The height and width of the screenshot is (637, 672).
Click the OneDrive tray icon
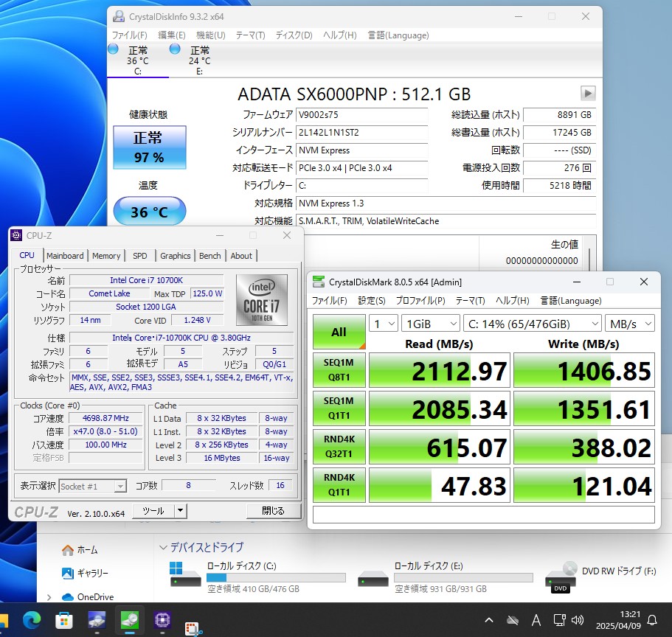click(x=513, y=620)
